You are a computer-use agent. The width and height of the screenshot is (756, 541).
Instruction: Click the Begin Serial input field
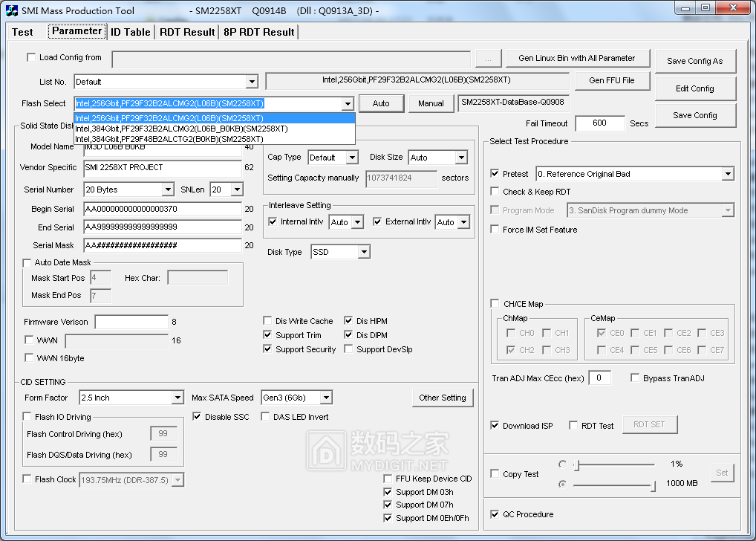[163, 209]
